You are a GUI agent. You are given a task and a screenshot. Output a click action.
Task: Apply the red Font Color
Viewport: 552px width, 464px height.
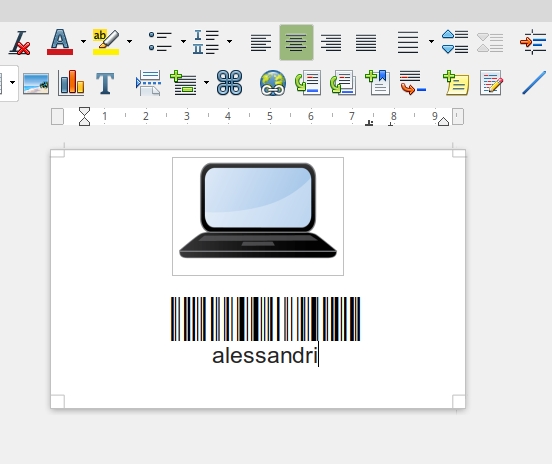coord(60,42)
